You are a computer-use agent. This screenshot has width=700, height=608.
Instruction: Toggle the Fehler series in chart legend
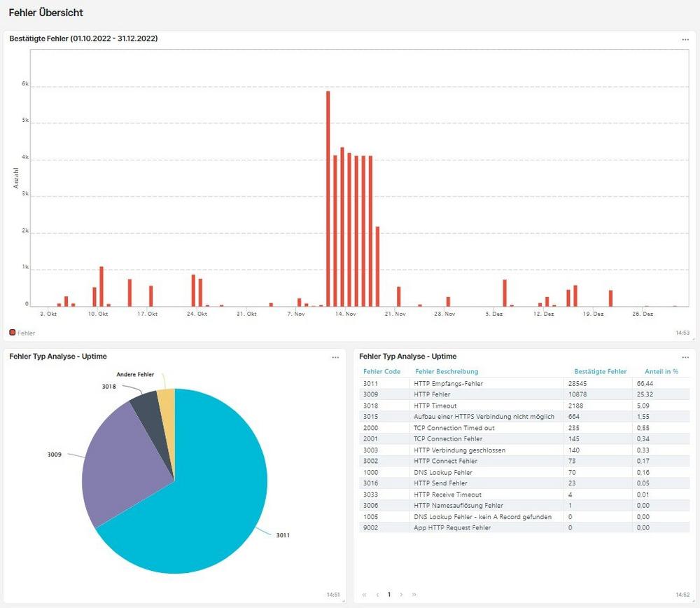22,333
